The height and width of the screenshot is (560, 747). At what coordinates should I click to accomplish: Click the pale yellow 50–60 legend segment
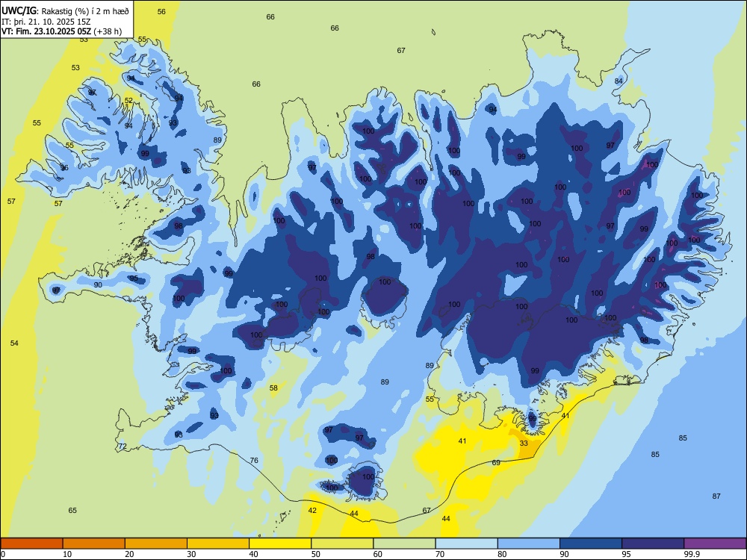(342, 544)
